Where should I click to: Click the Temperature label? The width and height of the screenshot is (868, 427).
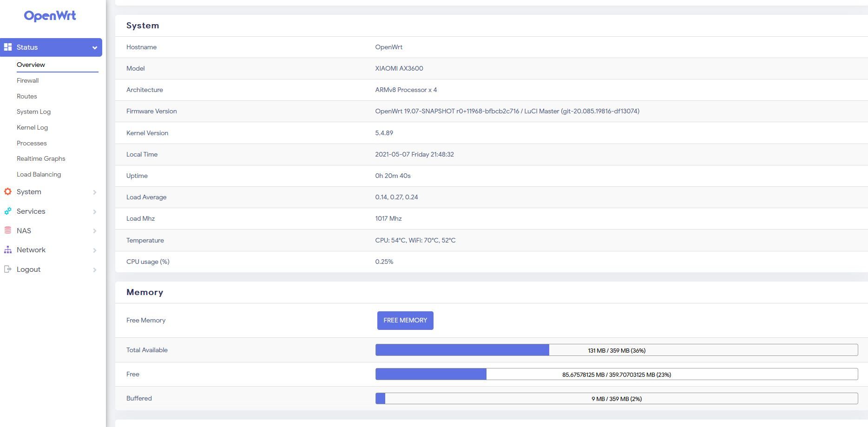[x=145, y=240]
